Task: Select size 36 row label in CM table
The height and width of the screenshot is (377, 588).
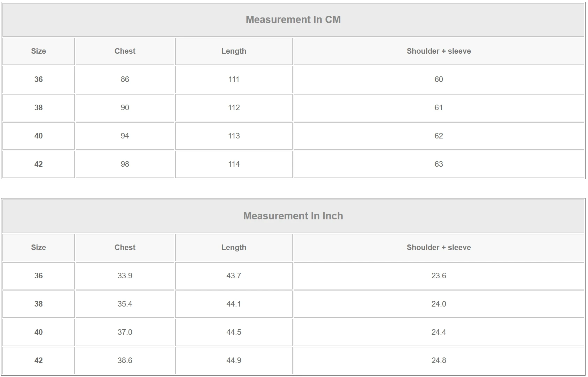Action: [38, 80]
